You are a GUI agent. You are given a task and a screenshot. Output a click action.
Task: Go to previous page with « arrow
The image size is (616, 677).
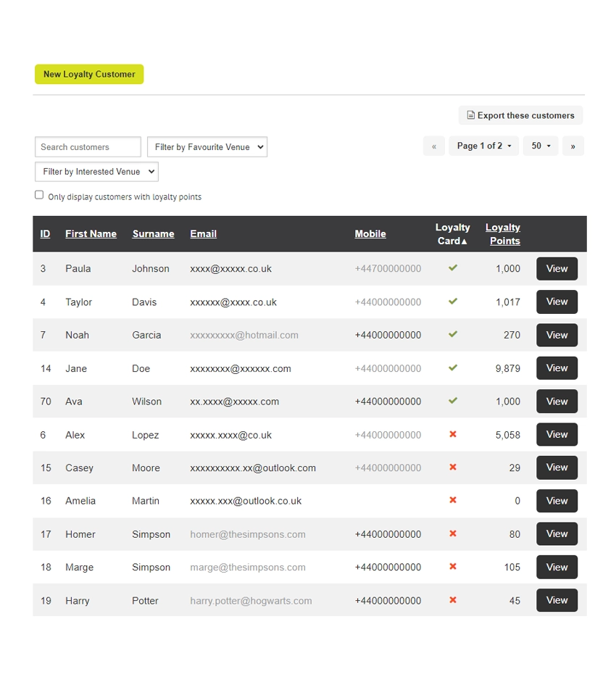[x=434, y=146]
